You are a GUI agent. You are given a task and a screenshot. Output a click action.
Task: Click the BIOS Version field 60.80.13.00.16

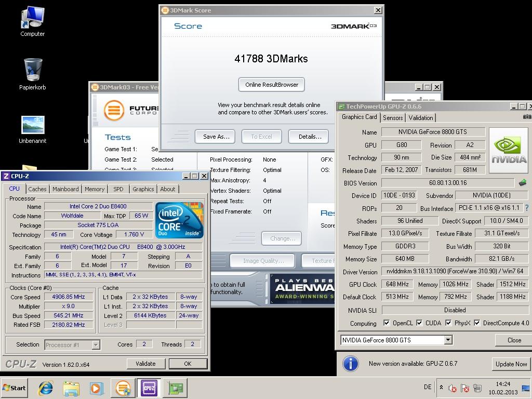pyautogui.click(x=448, y=183)
